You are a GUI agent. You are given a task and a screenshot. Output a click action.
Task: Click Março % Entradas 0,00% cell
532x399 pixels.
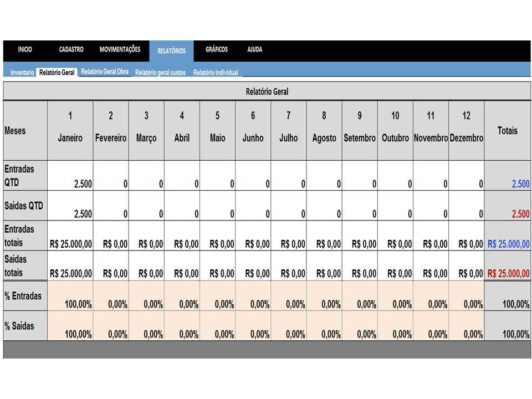pos(146,296)
